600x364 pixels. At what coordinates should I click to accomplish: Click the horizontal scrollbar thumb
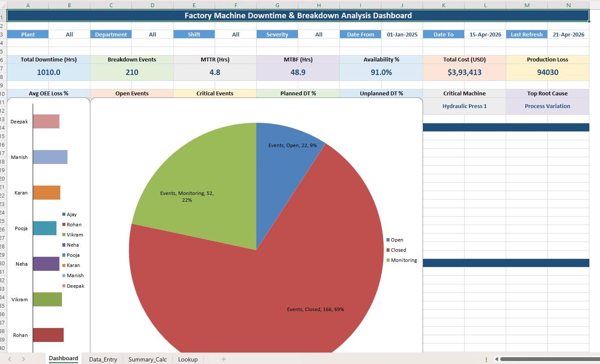click(550, 359)
